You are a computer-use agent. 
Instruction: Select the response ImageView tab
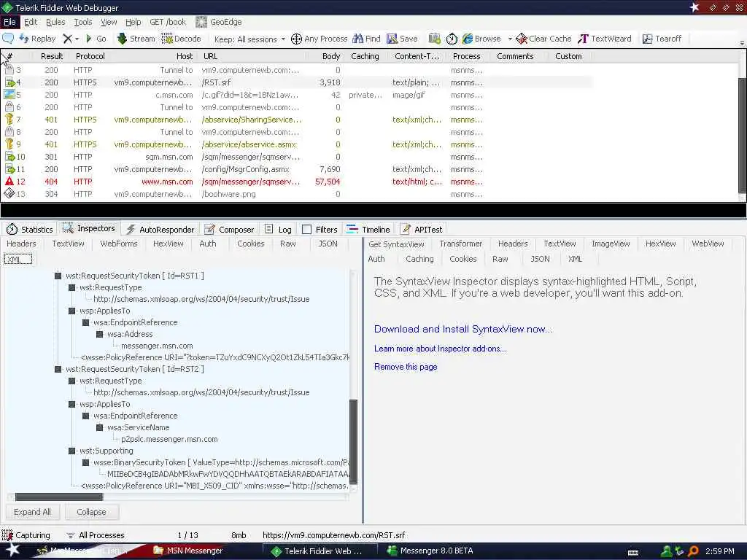click(611, 244)
